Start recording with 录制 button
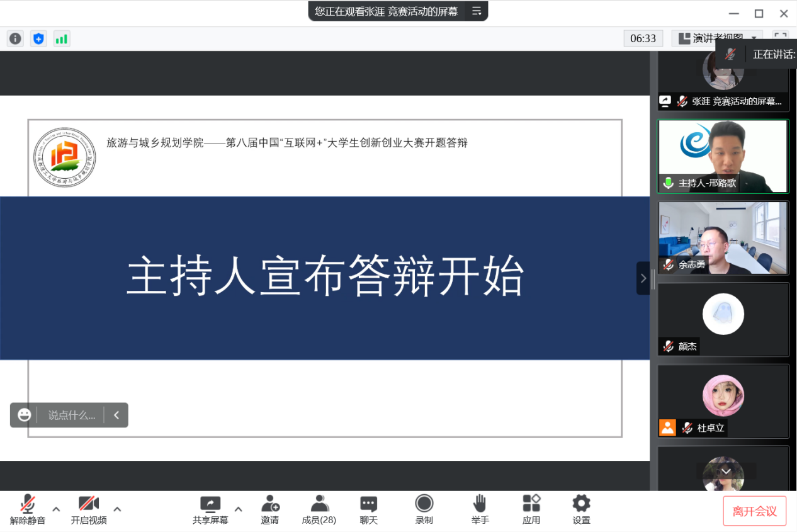The height and width of the screenshot is (532, 797). (424, 510)
